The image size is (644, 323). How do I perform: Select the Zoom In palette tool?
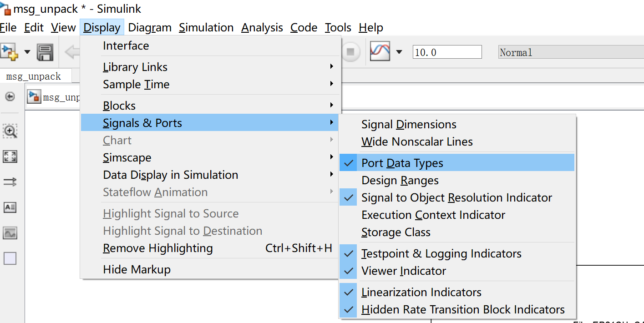[x=10, y=131]
